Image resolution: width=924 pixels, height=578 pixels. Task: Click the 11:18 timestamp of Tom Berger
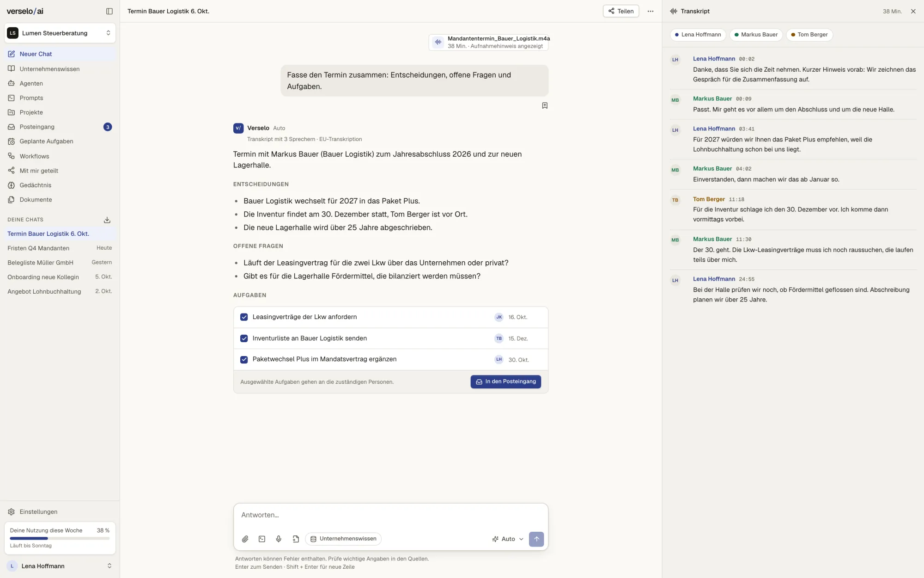[x=736, y=200]
